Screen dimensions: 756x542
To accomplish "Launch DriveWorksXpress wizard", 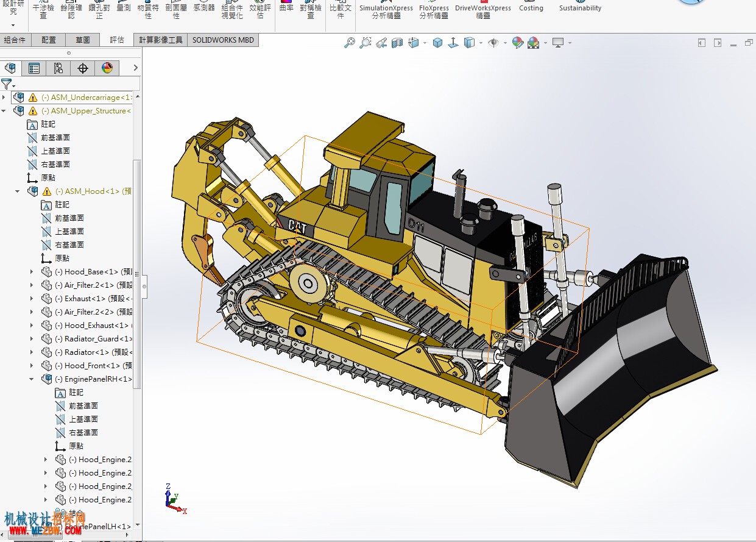I will (x=483, y=10).
